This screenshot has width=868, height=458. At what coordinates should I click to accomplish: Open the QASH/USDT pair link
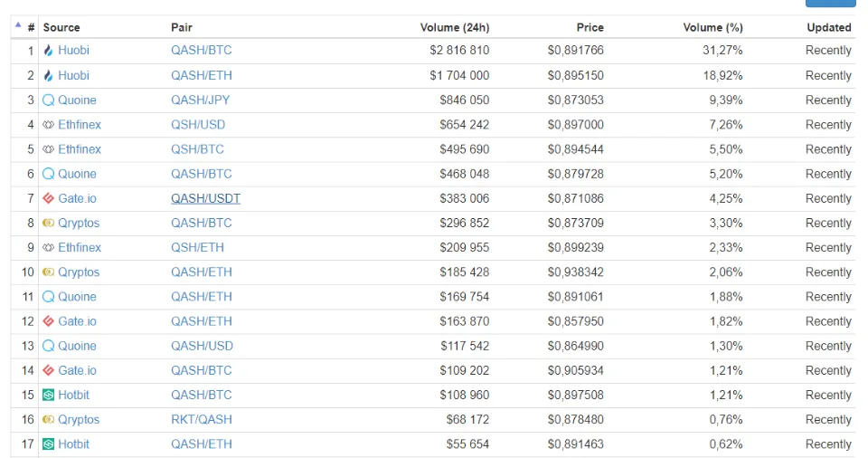pos(205,198)
